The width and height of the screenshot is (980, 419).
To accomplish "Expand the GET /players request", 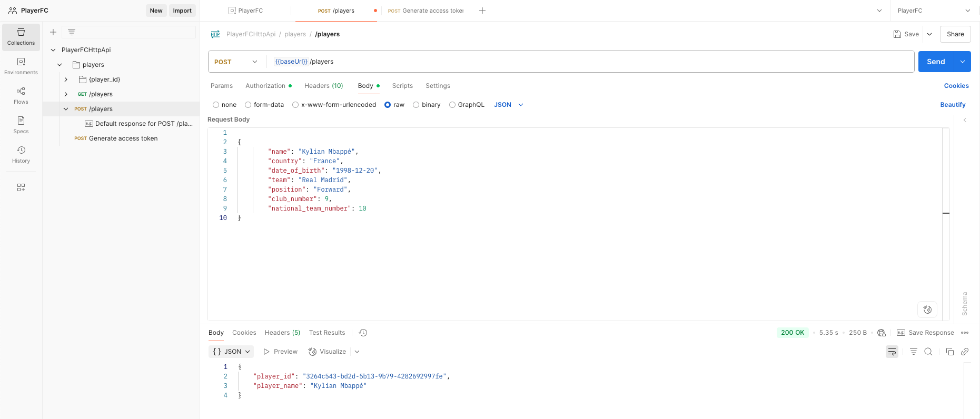I will point(66,94).
